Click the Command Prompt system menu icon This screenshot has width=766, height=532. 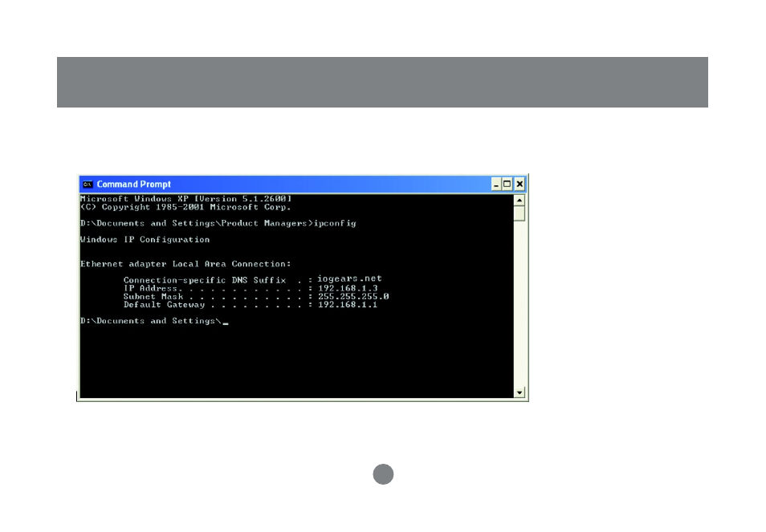(x=88, y=185)
